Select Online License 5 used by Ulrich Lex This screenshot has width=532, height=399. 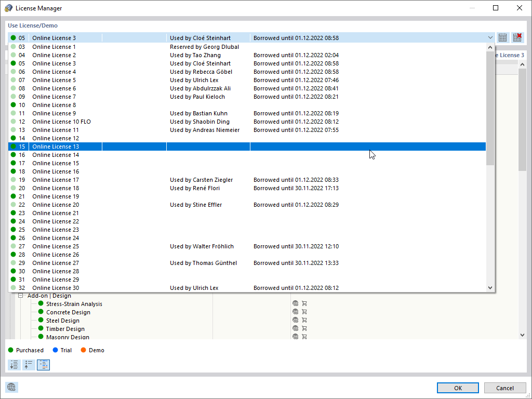click(247, 80)
